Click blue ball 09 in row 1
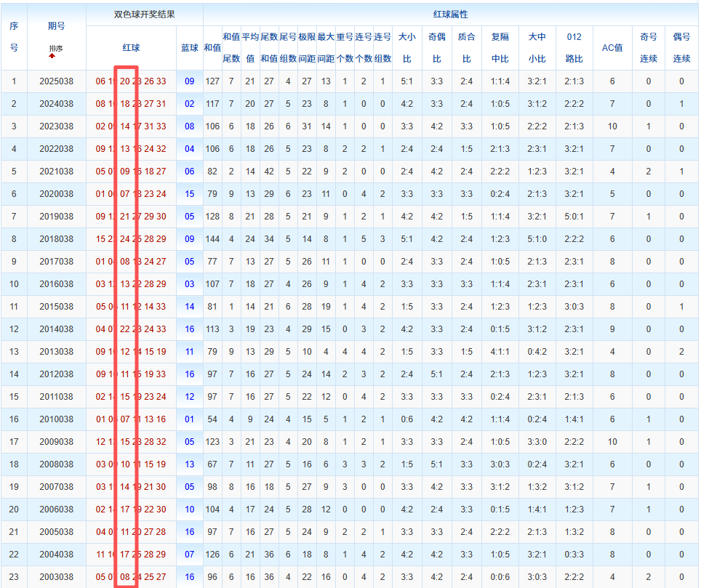Image resolution: width=701 pixels, height=588 pixels. (189, 81)
